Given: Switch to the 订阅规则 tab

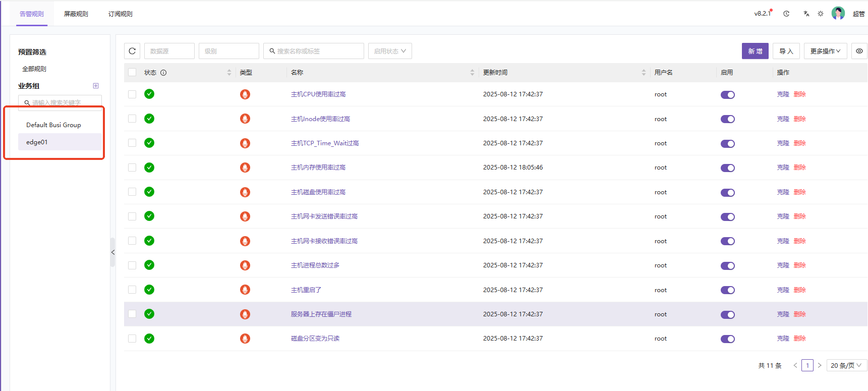Looking at the screenshot, I should [x=121, y=14].
